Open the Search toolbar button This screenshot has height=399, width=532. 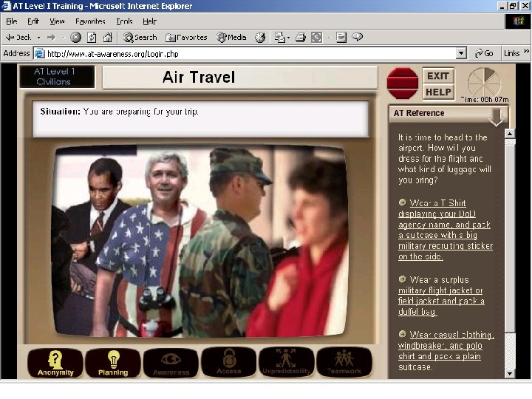[x=140, y=38]
